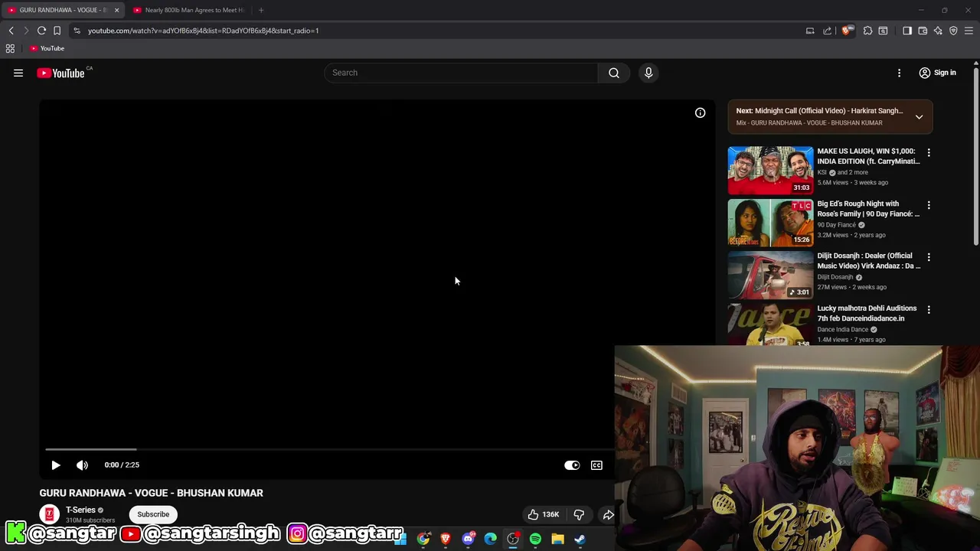Open the apps grid in bookmarks bar

[x=10, y=48]
